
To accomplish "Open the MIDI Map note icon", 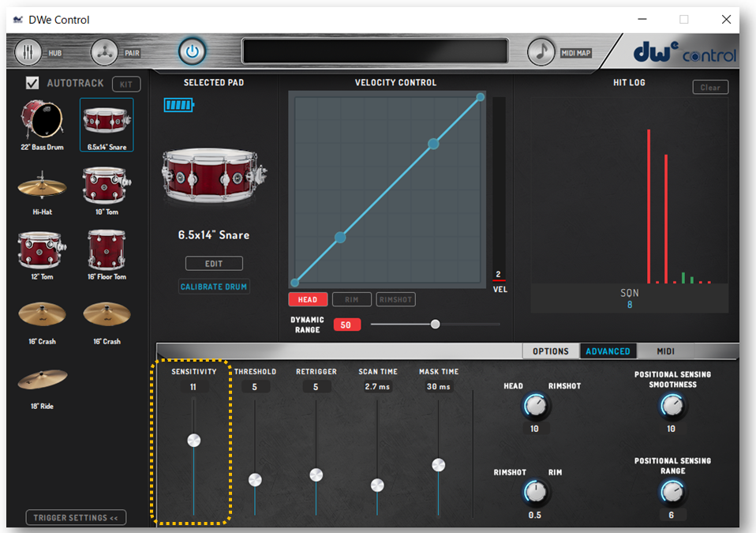I will pyautogui.click(x=541, y=51).
